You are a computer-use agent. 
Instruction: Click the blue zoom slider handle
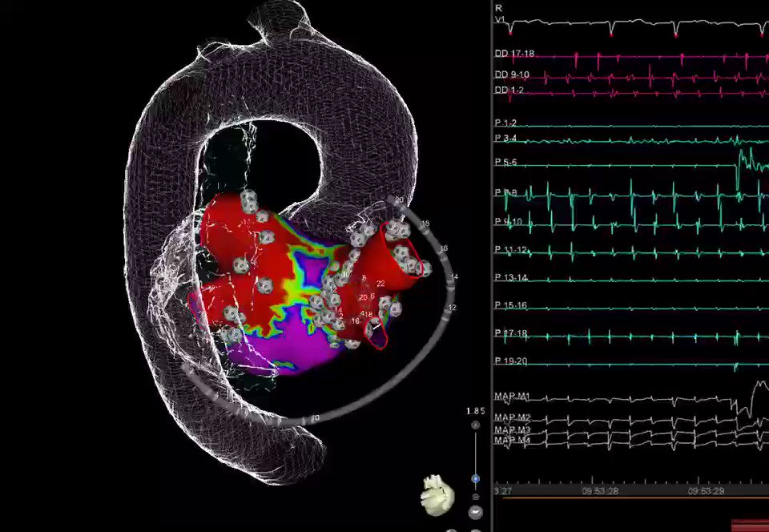click(475, 479)
